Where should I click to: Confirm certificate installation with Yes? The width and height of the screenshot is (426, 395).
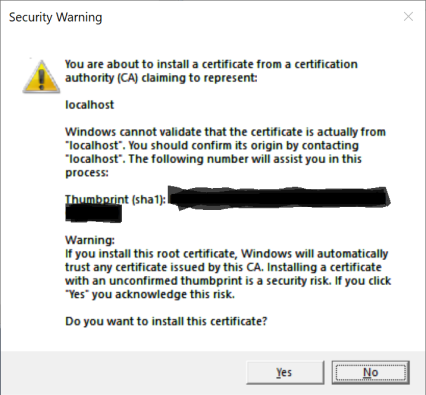[x=285, y=372]
